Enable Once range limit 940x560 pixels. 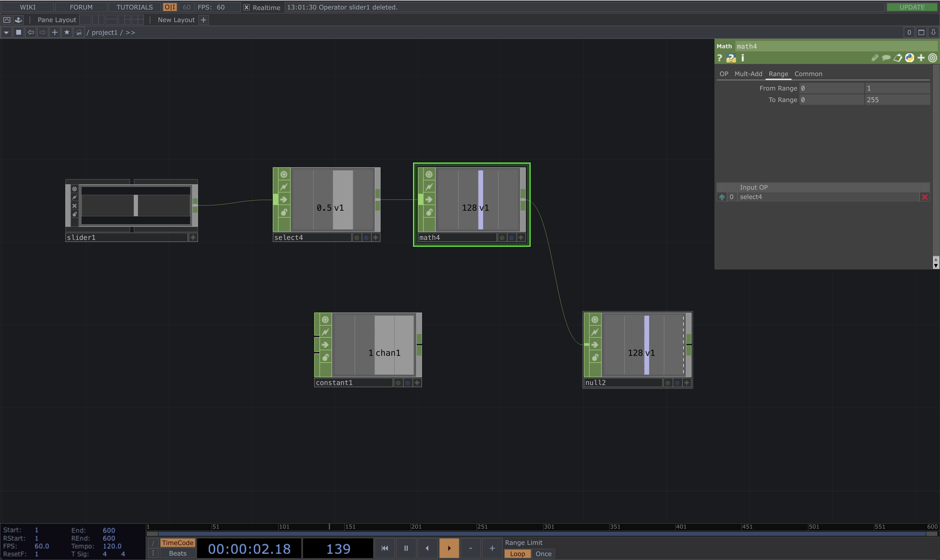(543, 554)
